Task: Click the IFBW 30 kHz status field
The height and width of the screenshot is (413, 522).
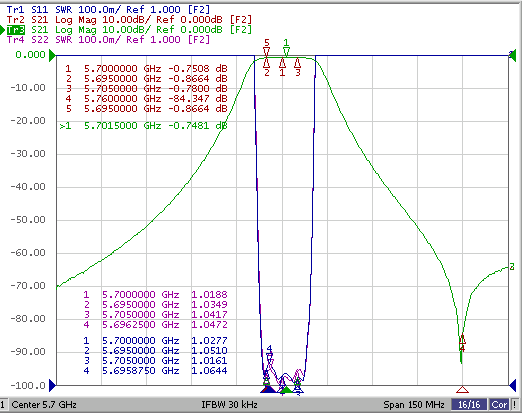Action: coord(229,405)
